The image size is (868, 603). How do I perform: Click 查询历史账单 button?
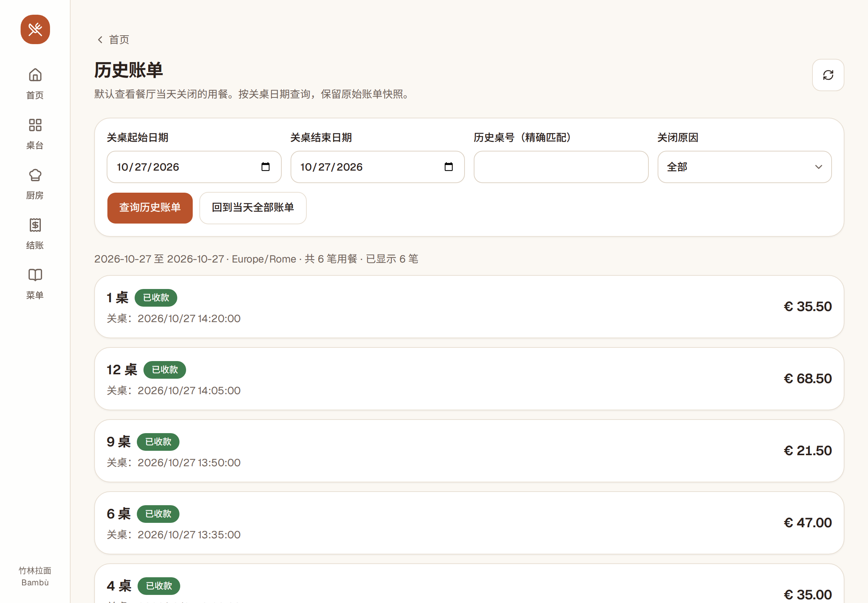point(150,208)
